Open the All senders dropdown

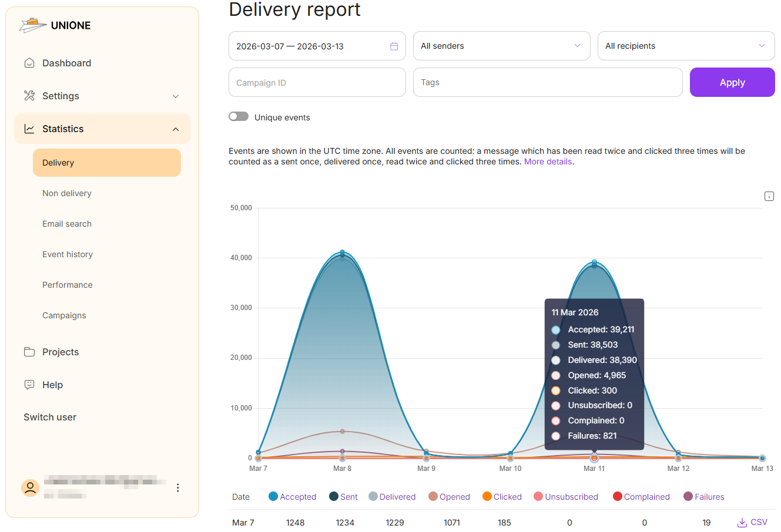[x=501, y=46]
